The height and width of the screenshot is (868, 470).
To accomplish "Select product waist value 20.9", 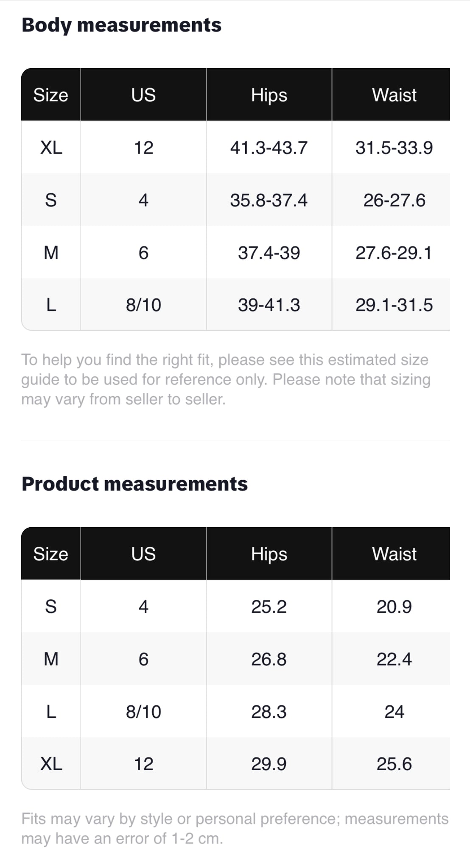I will pos(394,606).
